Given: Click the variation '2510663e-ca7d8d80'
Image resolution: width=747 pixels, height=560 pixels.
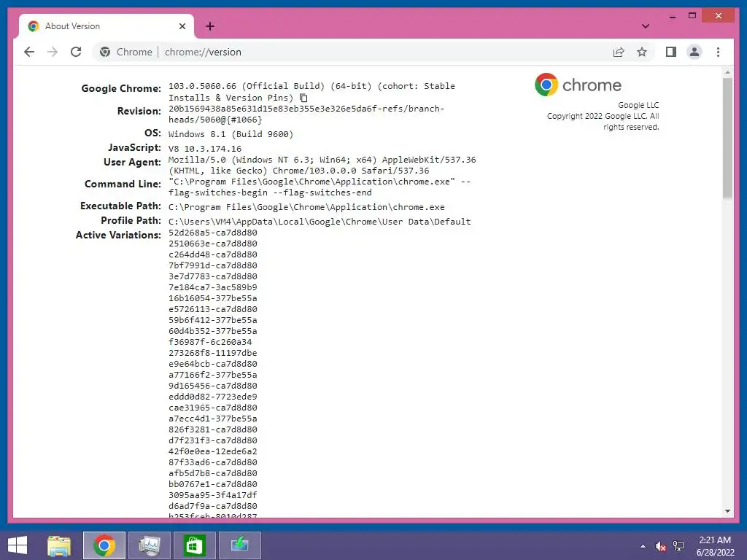Looking at the screenshot, I should click(212, 244).
